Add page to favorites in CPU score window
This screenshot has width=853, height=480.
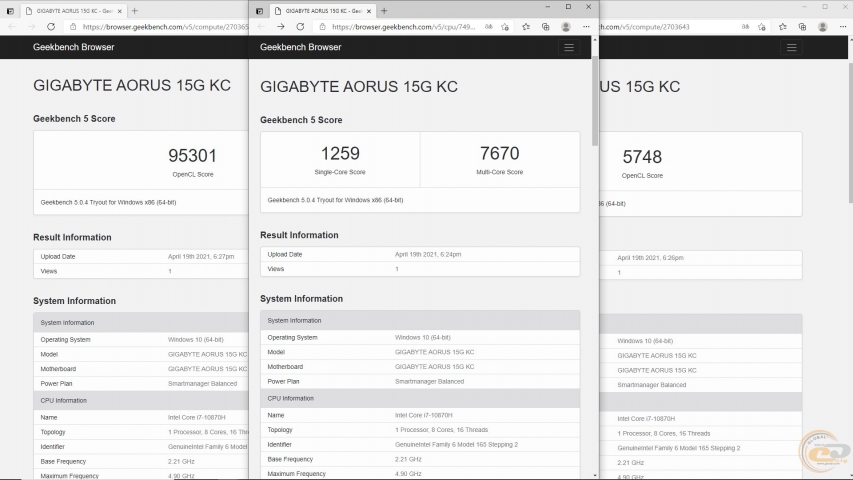click(x=505, y=27)
